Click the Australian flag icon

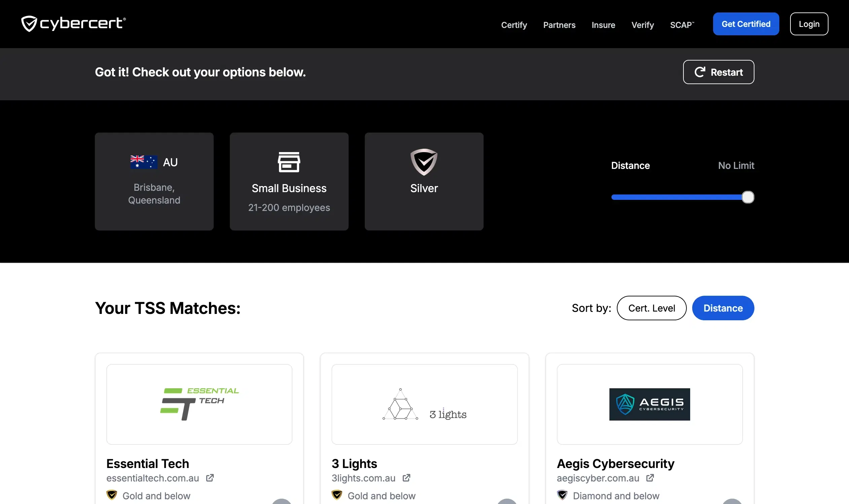144,162
